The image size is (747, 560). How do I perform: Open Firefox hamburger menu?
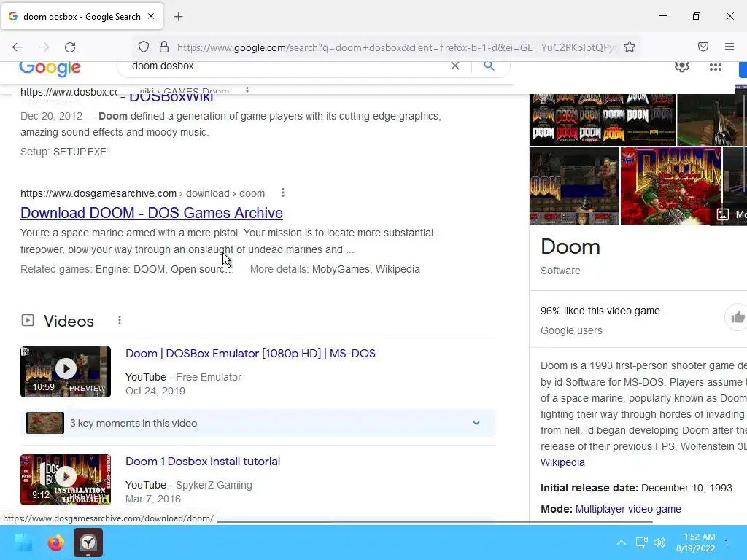coord(729,47)
